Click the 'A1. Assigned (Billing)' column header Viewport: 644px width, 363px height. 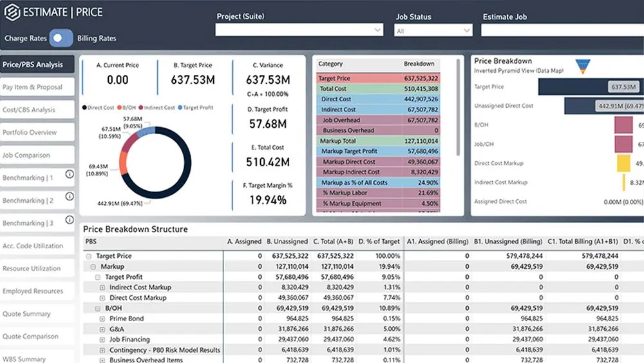[437, 242]
